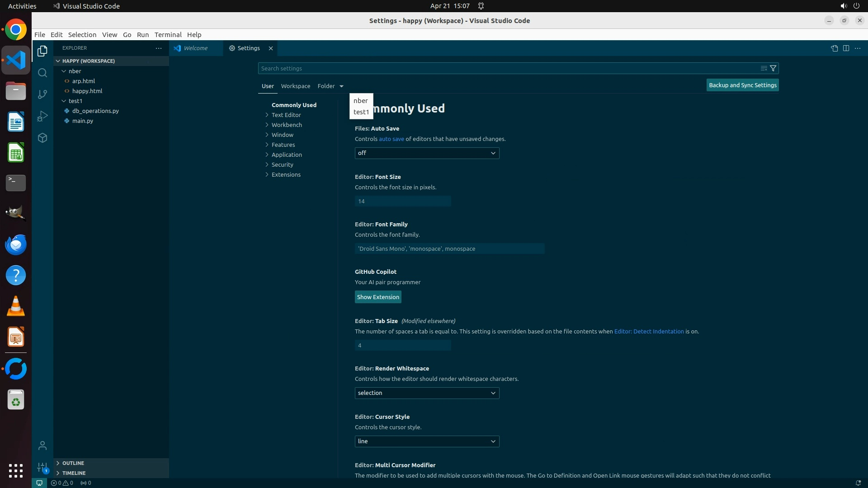Click the Split Editor Right icon
The width and height of the screenshot is (868, 488).
click(x=846, y=48)
